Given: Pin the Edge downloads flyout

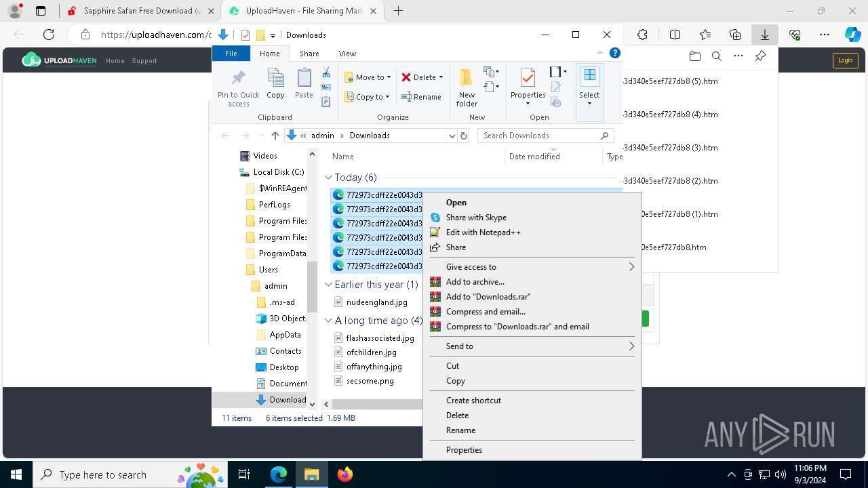Looking at the screenshot, I should [760, 56].
